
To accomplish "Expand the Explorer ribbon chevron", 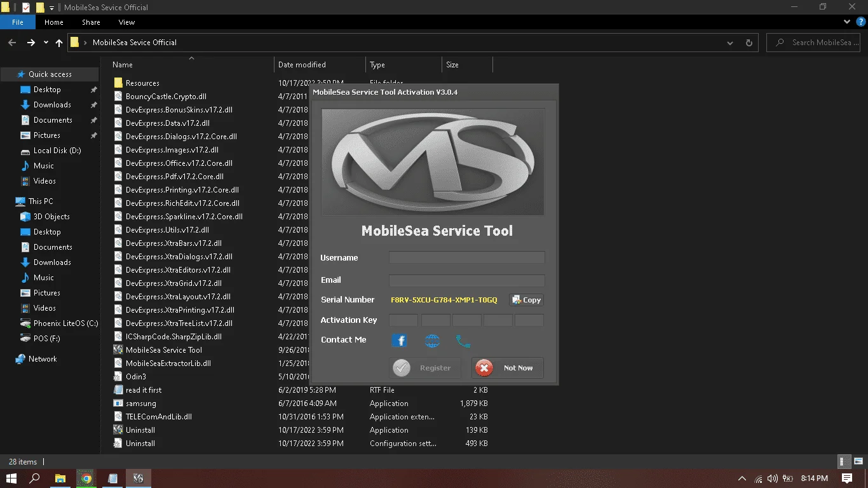I will point(847,22).
